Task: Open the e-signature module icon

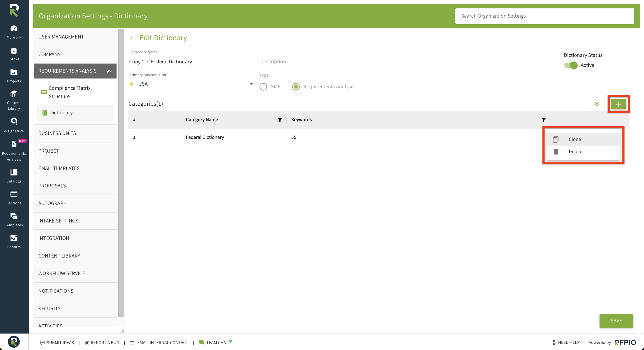Action: tap(14, 121)
